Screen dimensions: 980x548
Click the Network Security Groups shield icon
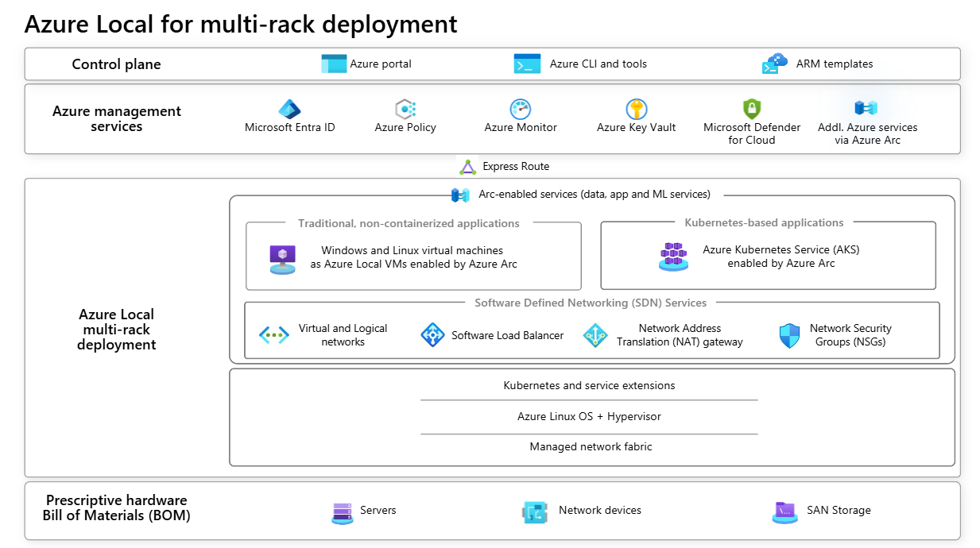tap(788, 335)
